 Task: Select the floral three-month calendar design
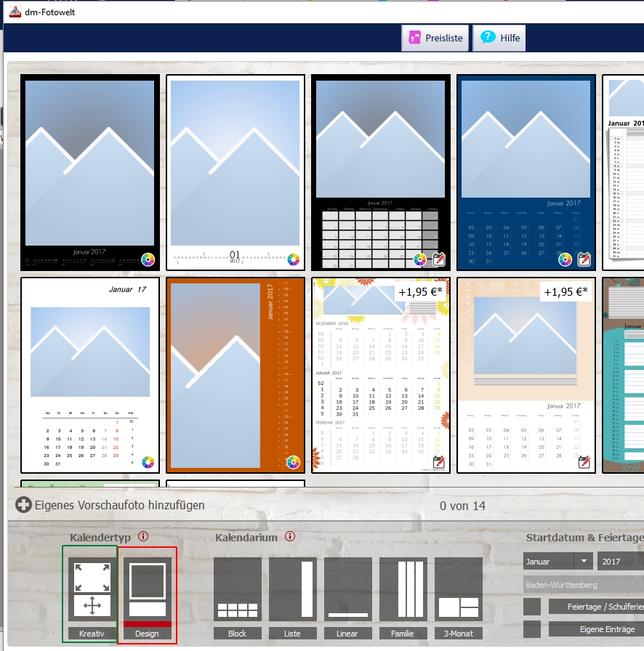[x=381, y=376]
